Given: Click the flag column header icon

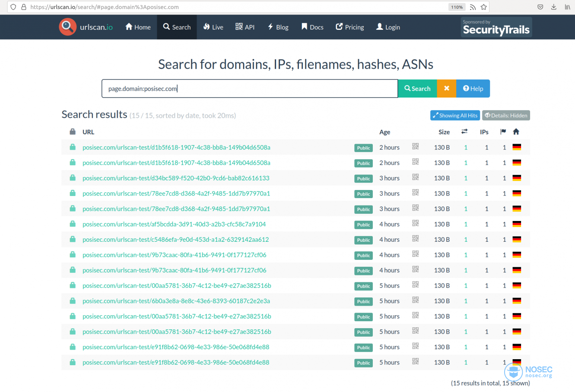Looking at the screenshot, I should (x=503, y=132).
